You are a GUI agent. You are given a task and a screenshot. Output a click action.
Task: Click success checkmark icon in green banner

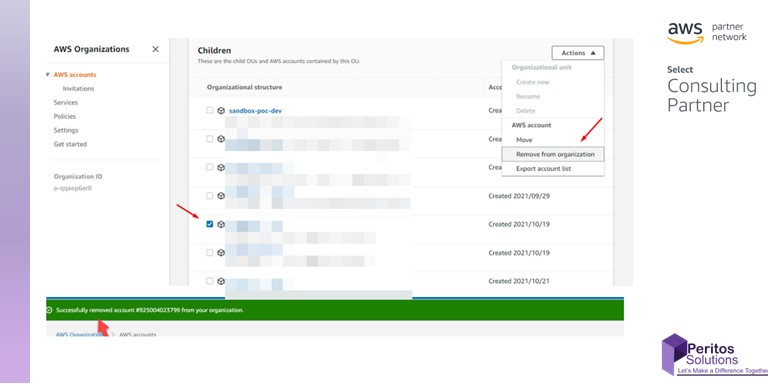(x=49, y=310)
